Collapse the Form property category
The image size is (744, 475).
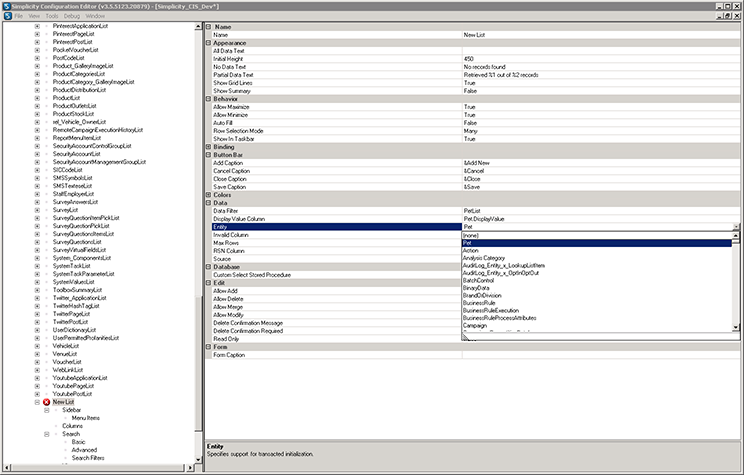(208, 347)
